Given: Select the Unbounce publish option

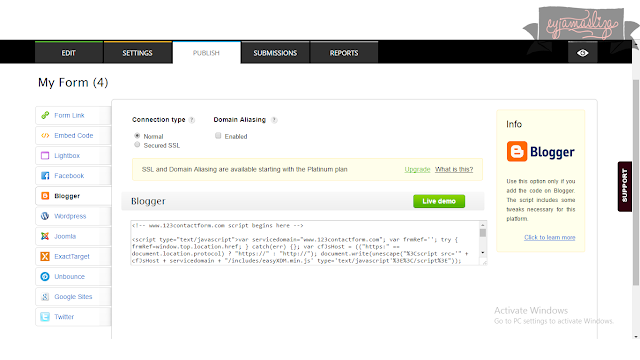Looking at the screenshot, I should [x=73, y=276].
